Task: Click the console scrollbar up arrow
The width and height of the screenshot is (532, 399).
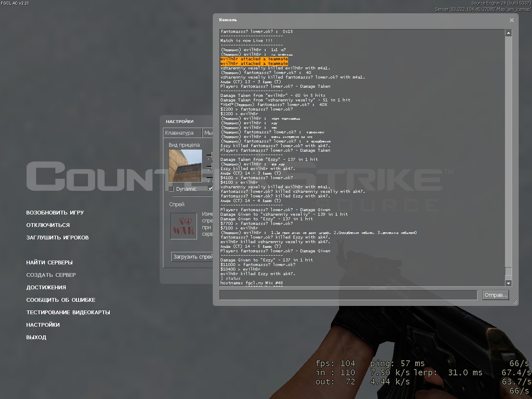Action: coord(508,33)
